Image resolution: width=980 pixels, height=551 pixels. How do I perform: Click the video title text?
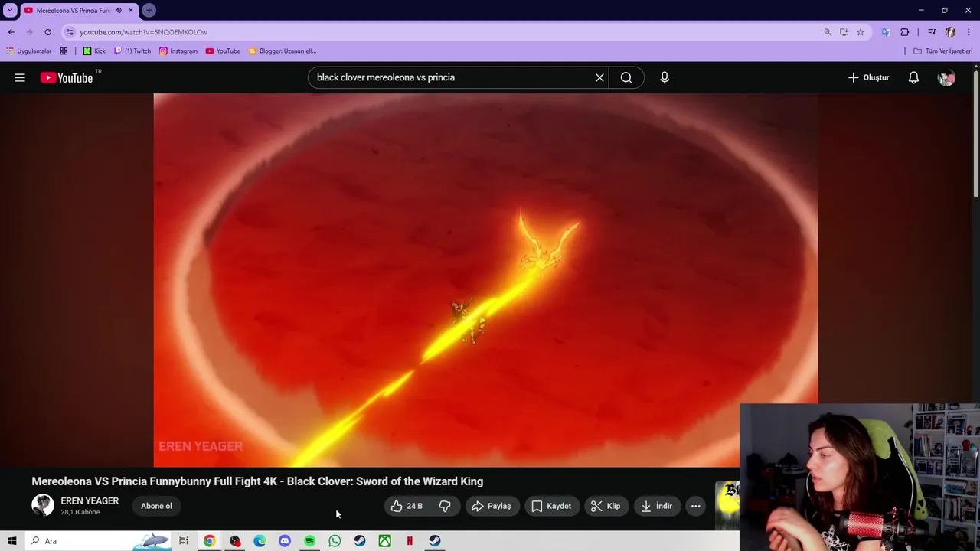(257, 481)
